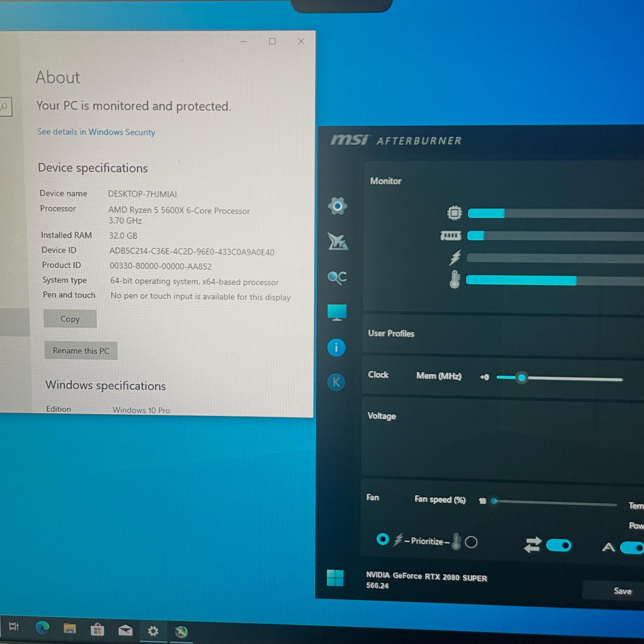644x644 pixels.
Task: Click the "32.0 GB" installed RAM value
Action: (x=123, y=236)
